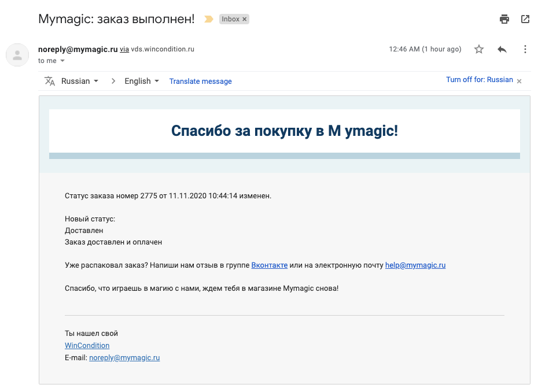Turn off translation for Russian

point(479,80)
